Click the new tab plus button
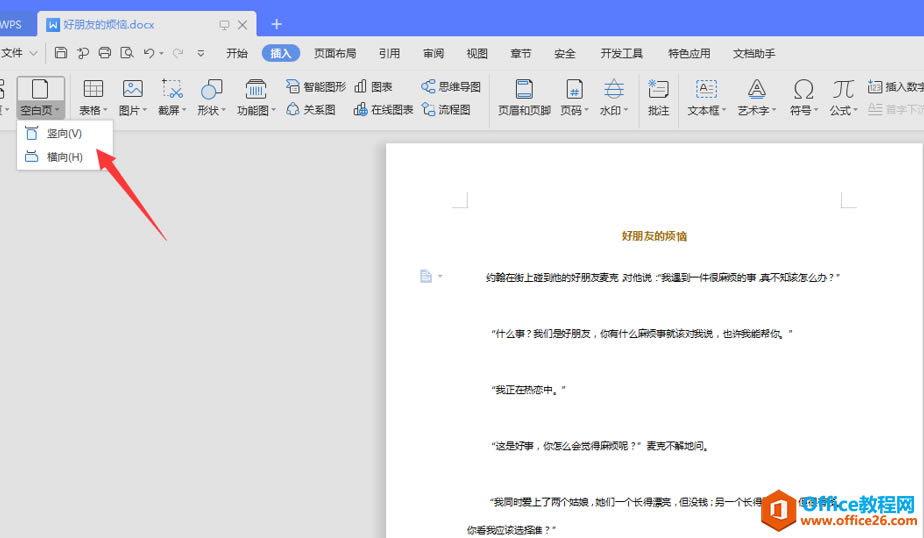 (x=276, y=24)
